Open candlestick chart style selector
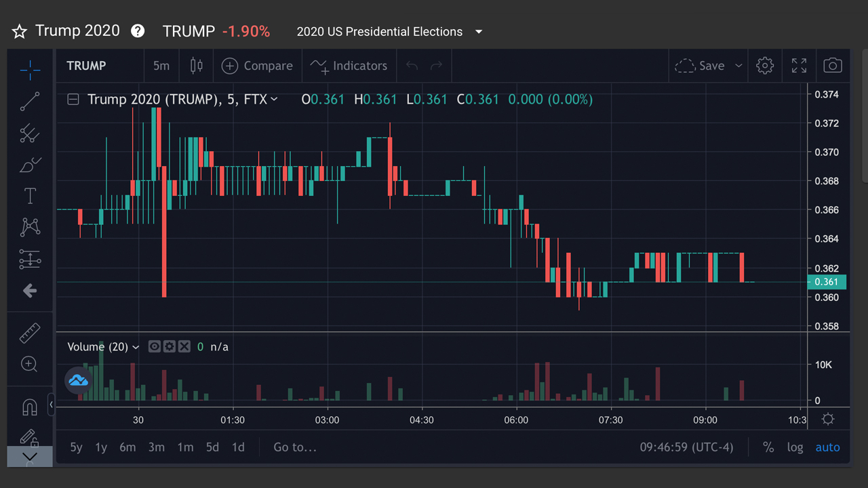This screenshot has width=868, height=488. pyautogui.click(x=197, y=66)
